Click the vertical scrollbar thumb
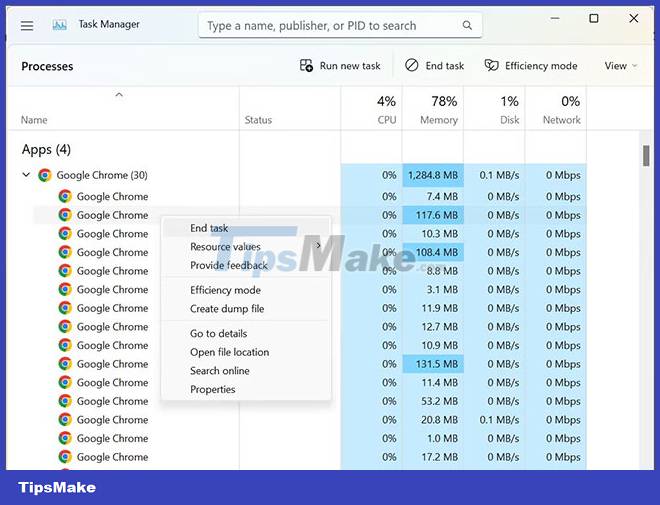The width and height of the screenshot is (660, 505). click(x=646, y=156)
